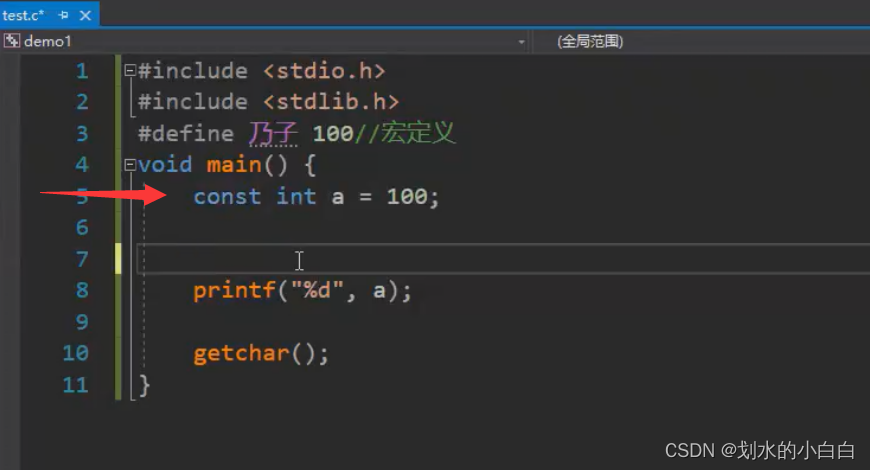Click the demo1 project icon

click(12, 41)
